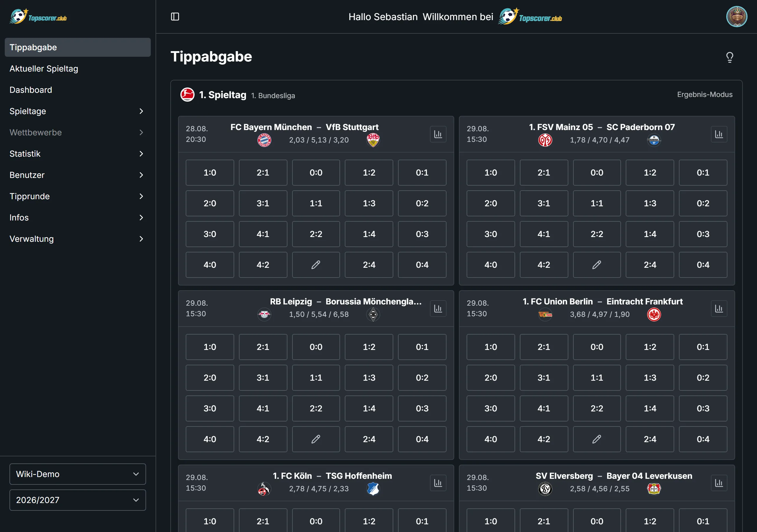Tip 0:1 for Mainz 05 vs Paderborn

coord(703,172)
